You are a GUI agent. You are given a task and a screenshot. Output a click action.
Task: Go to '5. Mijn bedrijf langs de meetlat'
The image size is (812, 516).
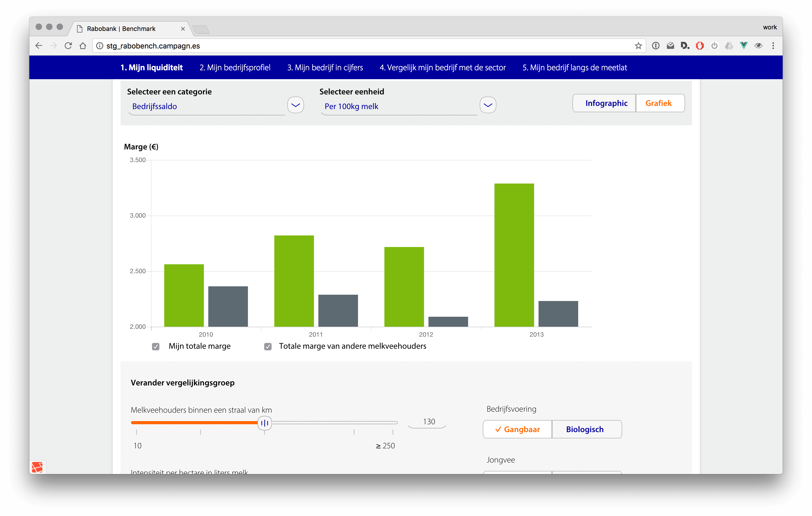click(574, 67)
